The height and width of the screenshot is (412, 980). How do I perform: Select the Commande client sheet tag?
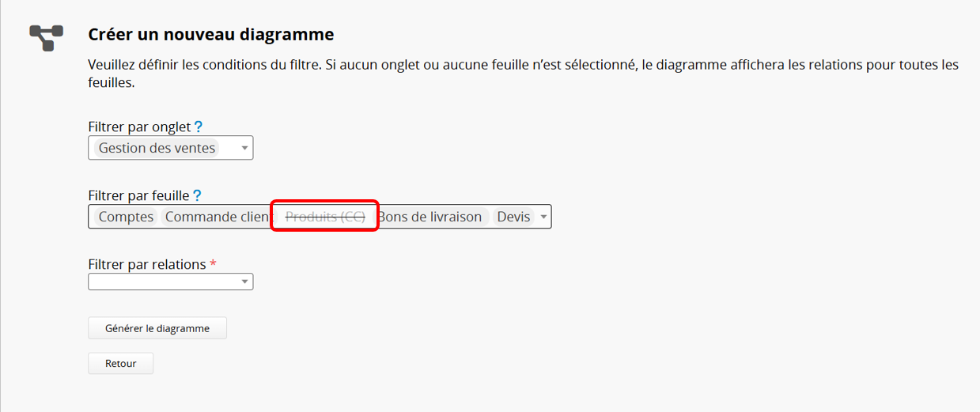pyautogui.click(x=215, y=217)
